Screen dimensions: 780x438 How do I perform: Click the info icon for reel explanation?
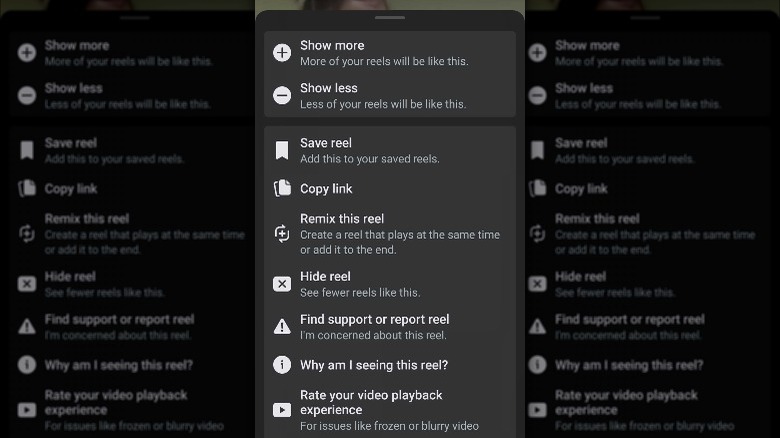click(282, 365)
